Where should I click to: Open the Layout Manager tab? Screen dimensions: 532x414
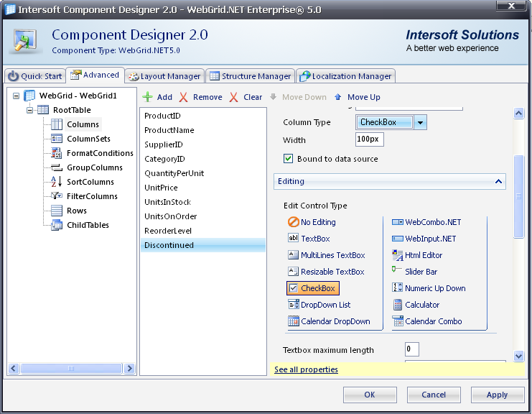coord(164,75)
